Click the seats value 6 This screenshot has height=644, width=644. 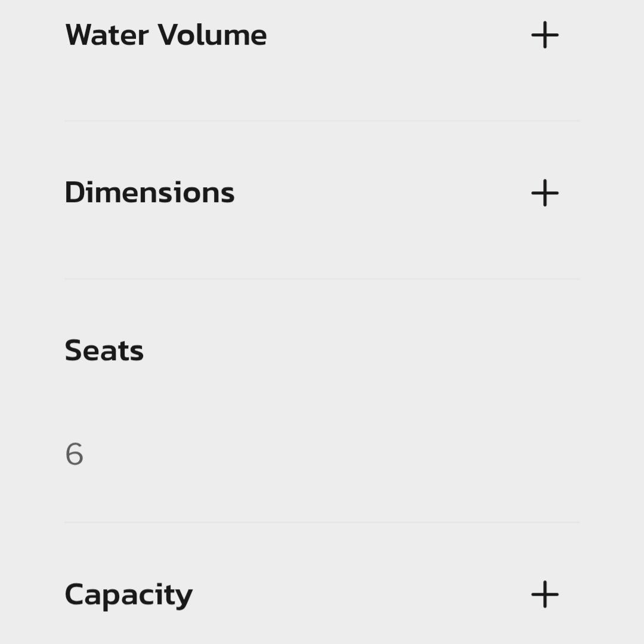[75, 454]
